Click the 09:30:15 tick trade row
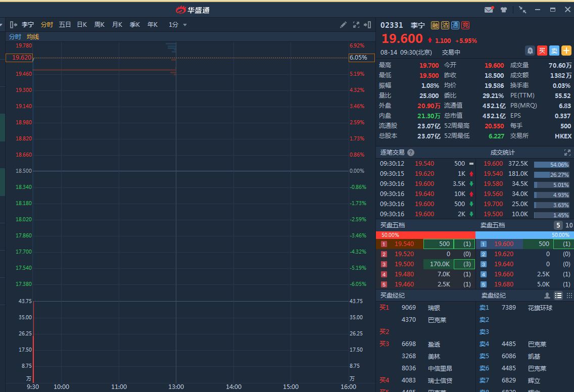Image resolution: width=574 pixels, height=392 pixels. [x=427, y=173]
